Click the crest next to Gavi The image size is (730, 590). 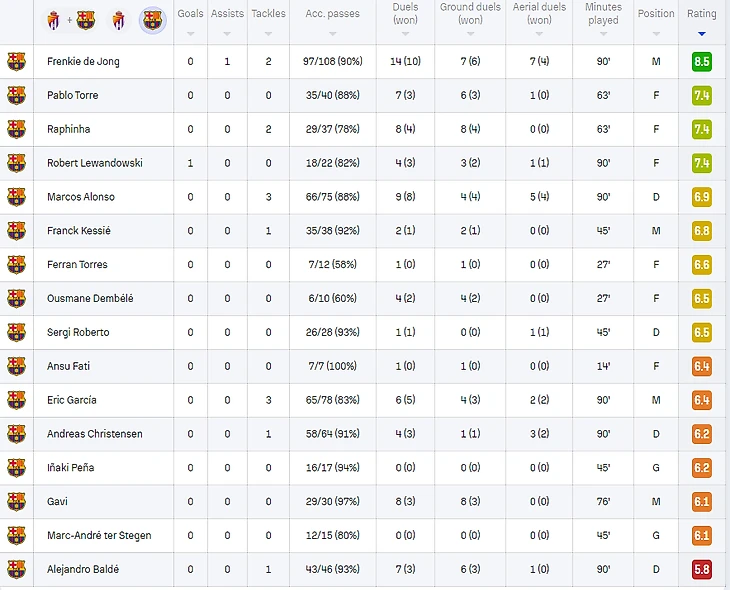(x=16, y=502)
